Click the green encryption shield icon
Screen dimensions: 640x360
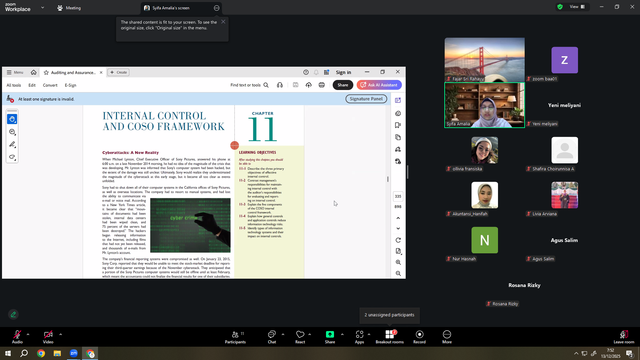560,7
